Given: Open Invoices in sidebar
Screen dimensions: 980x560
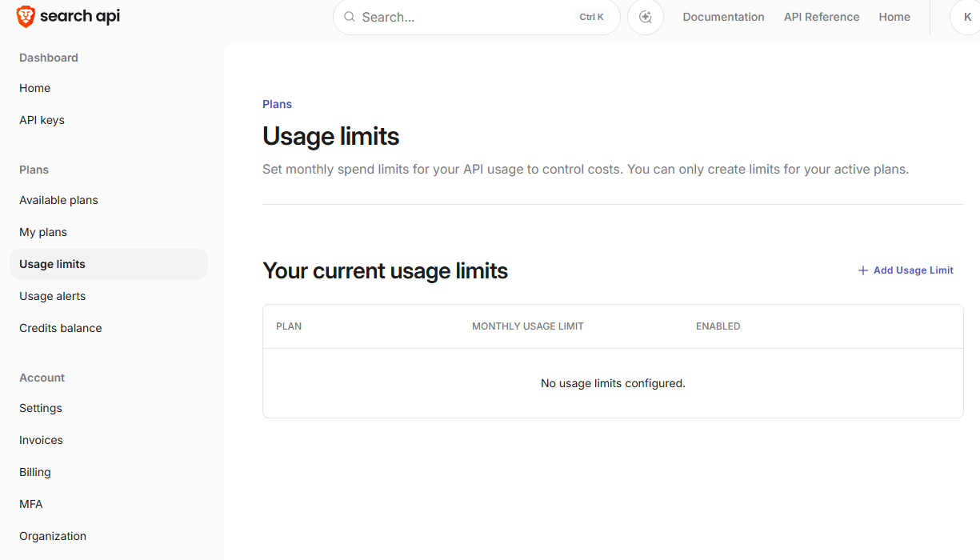Looking at the screenshot, I should 41,440.
